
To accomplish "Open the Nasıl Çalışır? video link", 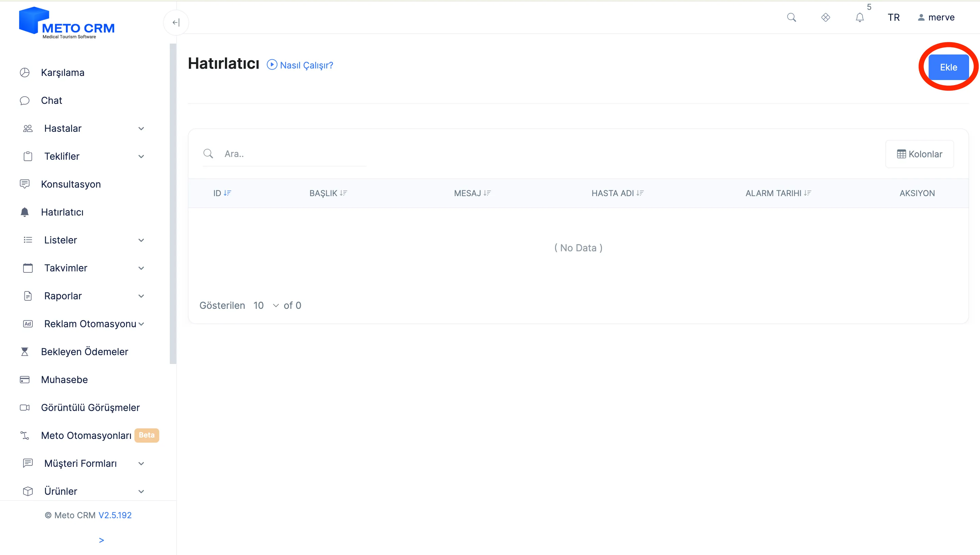I will pos(306,65).
